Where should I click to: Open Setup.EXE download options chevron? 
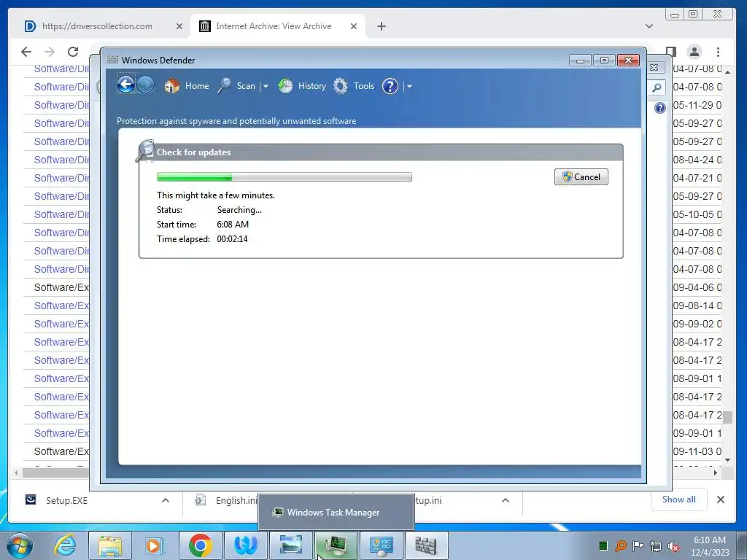point(166,500)
